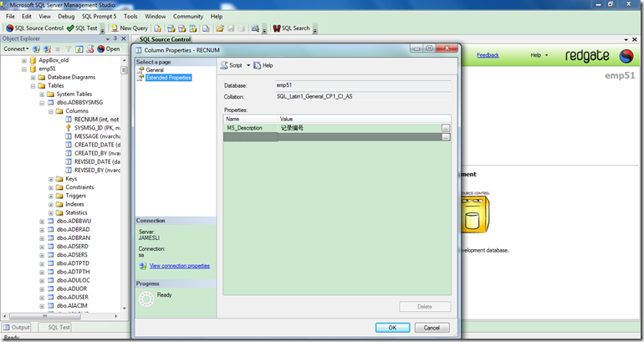
Task: Open the redgate Feedback link
Action: 488,55
